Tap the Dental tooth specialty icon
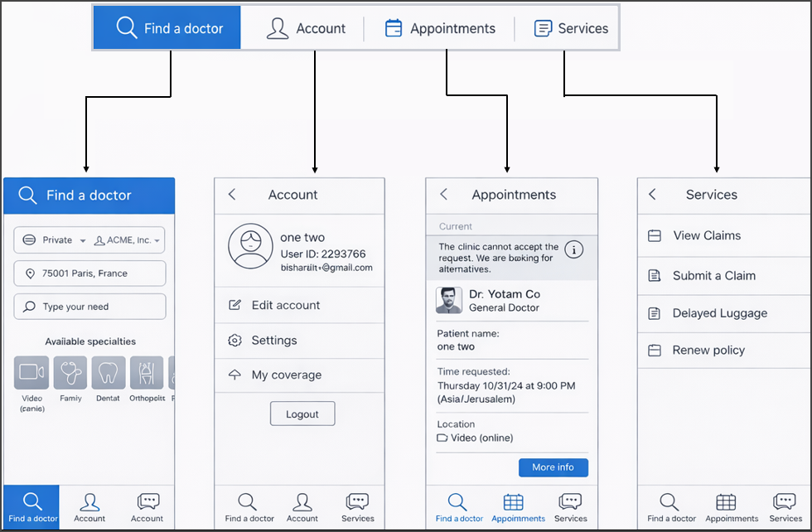This screenshot has height=532, width=812. click(x=109, y=373)
